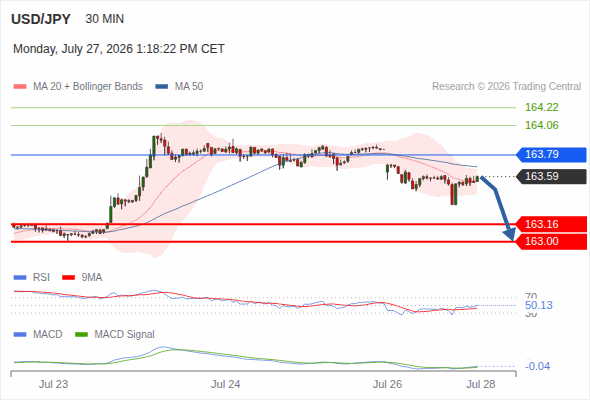Click the Jul 26 date axis marker

tap(387, 385)
